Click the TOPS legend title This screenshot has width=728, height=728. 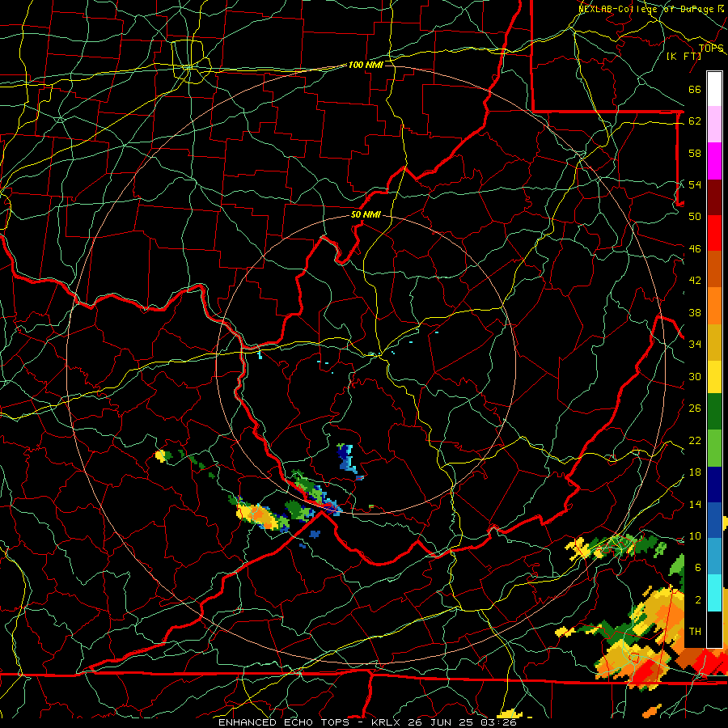pos(711,49)
